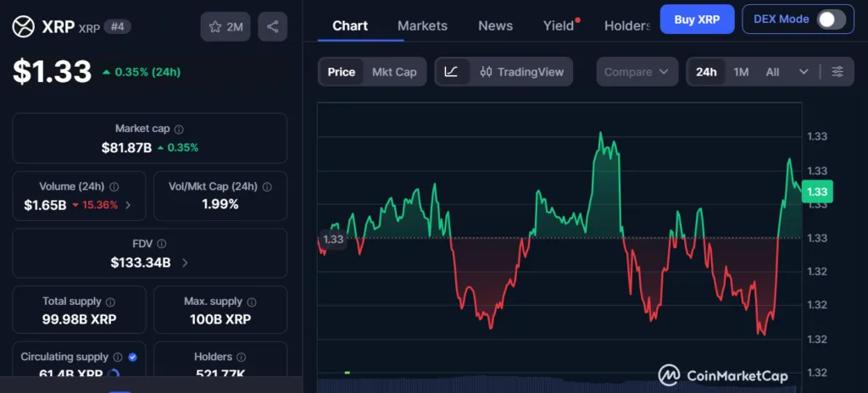Click the $81.87B market cap value
Image resolution: width=868 pixels, height=393 pixels.
pyautogui.click(x=127, y=147)
